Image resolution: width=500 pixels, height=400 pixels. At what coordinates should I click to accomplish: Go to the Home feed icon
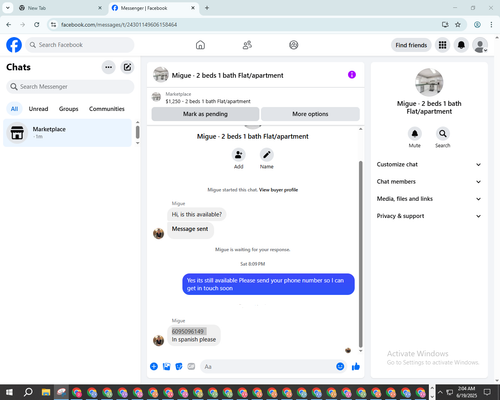point(200,45)
